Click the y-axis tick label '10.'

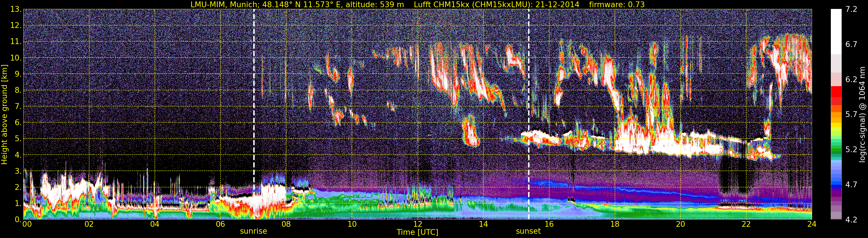[16, 58]
